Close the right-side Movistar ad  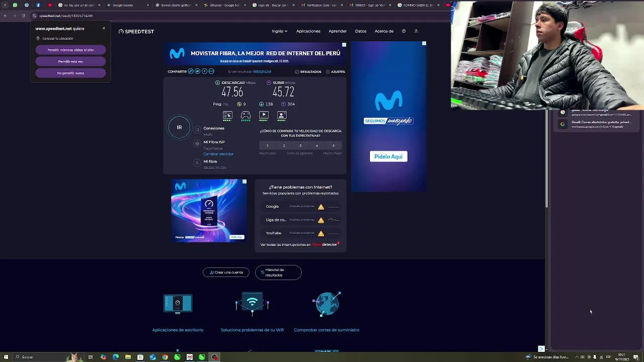click(x=424, y=43)
